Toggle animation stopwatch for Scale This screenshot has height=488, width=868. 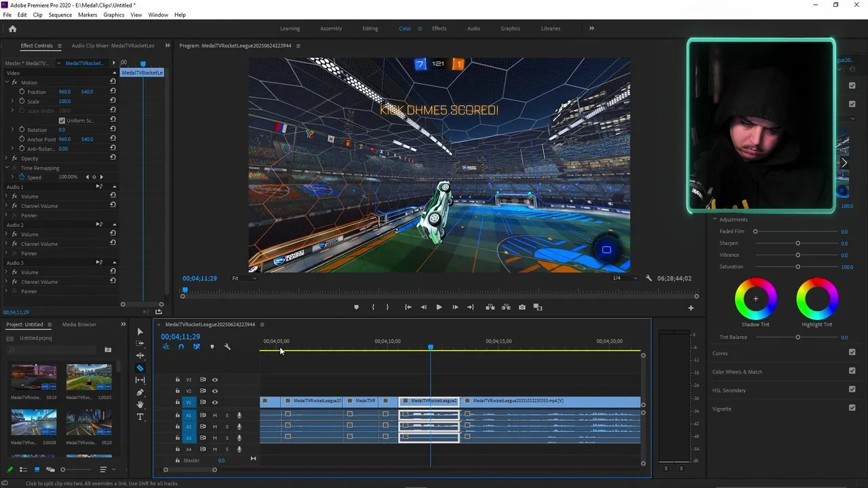[x=22, y=101]
